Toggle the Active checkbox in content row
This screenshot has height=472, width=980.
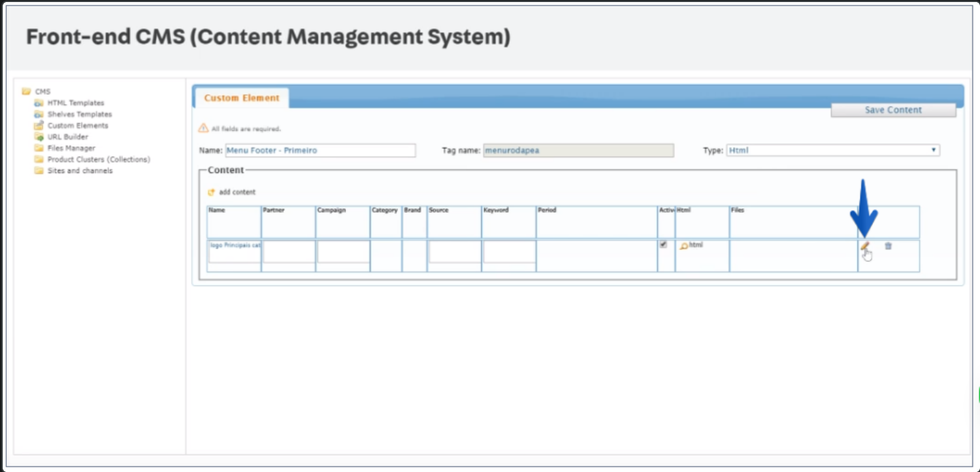(664, 245)
